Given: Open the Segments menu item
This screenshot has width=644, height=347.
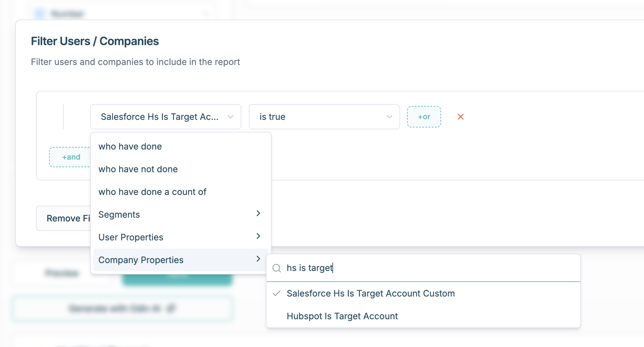Looking at the screenshot, I should pos(119,215).
